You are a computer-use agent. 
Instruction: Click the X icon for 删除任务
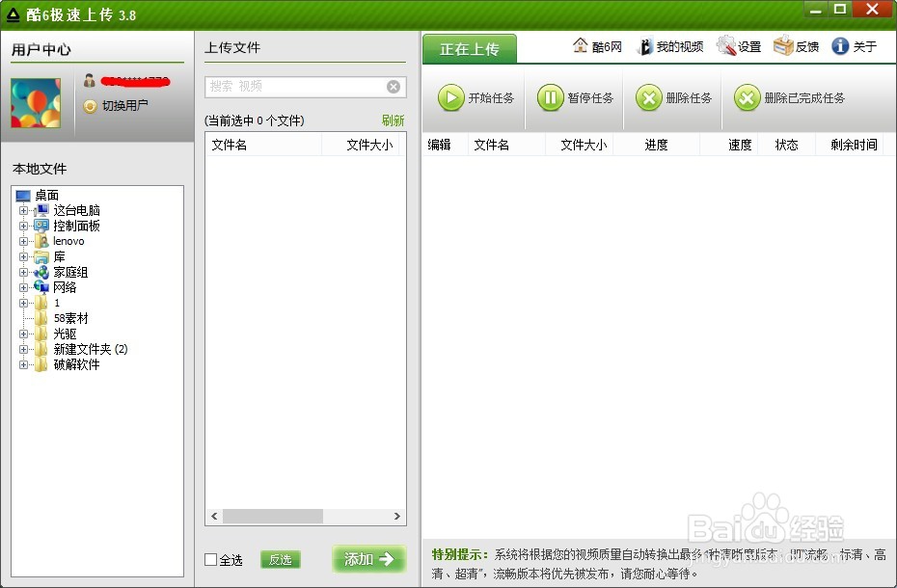649,97
